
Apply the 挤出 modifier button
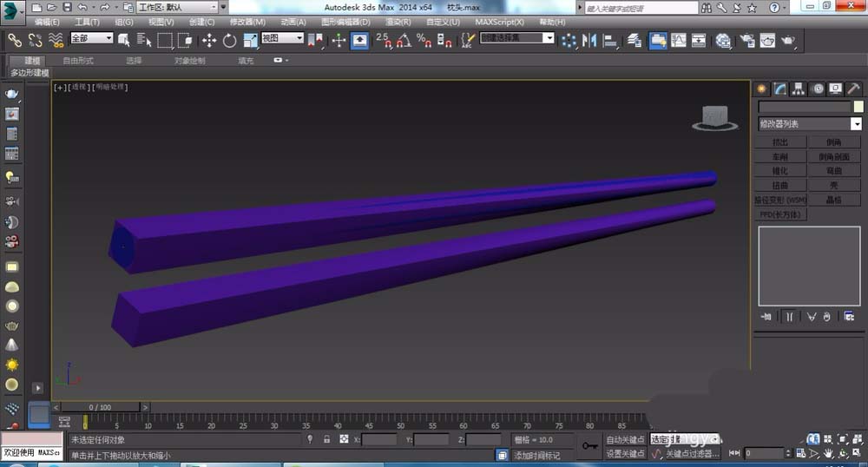780,142
